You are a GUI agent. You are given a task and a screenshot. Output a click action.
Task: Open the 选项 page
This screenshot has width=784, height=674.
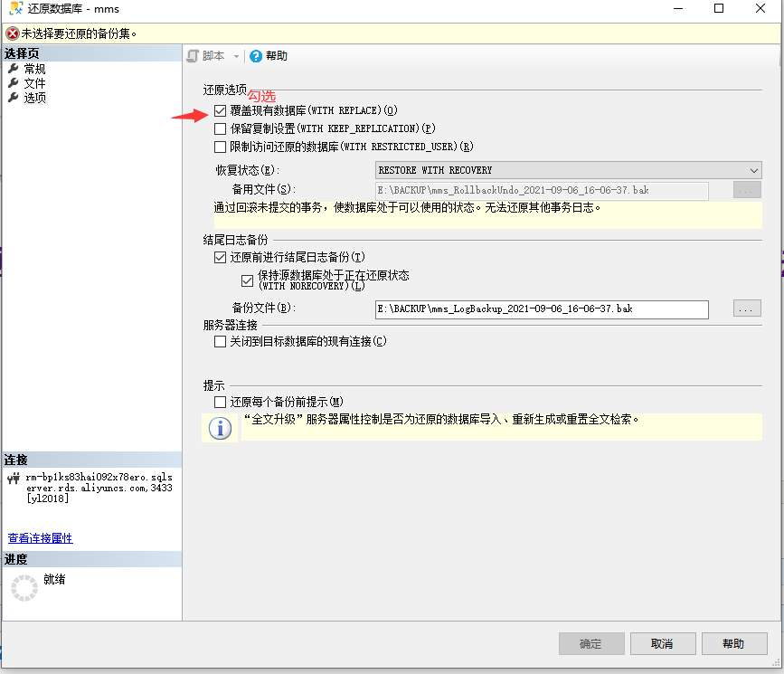pyautogui.click(x=34, y=98)
